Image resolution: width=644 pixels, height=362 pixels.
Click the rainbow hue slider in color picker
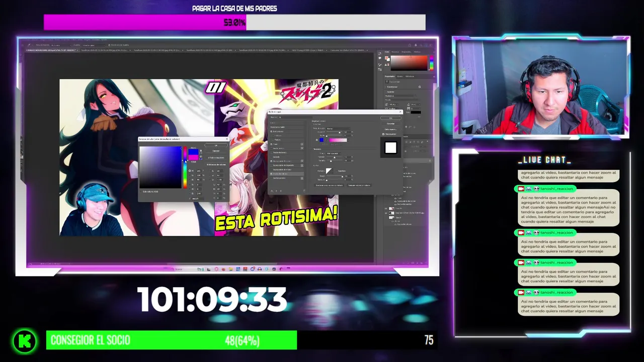[x=185, y=167]
